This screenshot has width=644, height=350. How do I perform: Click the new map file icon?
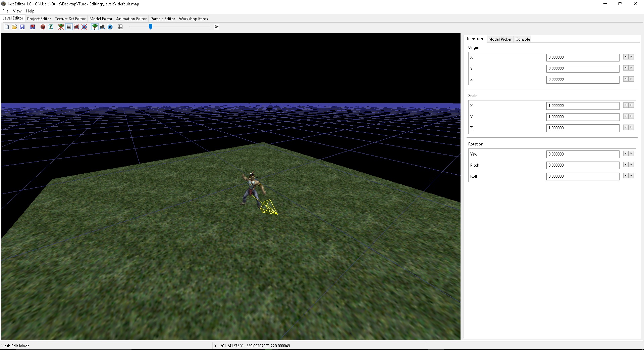pos(7,27)
